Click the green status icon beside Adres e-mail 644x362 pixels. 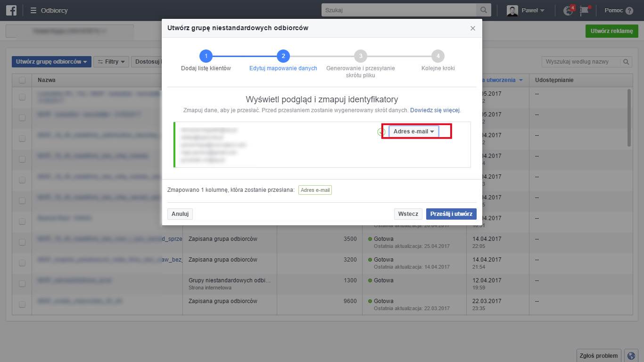click(382, 132)
